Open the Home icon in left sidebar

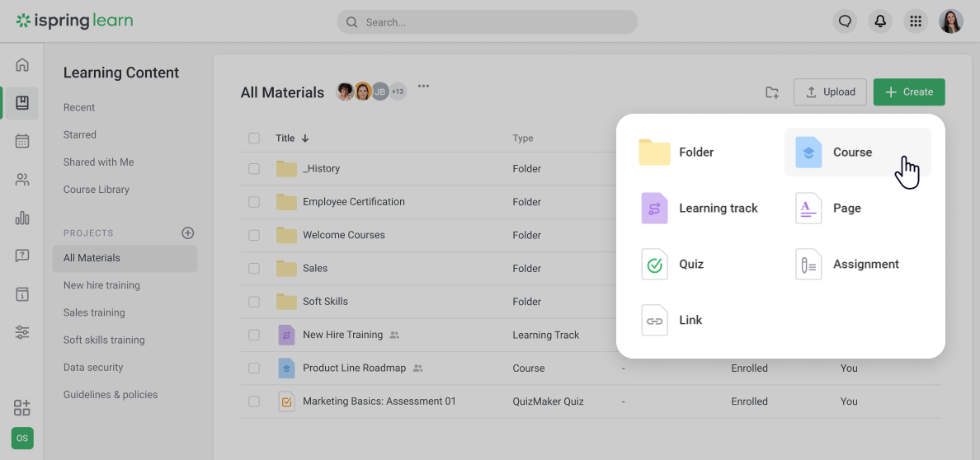click(x=22, y=65)
